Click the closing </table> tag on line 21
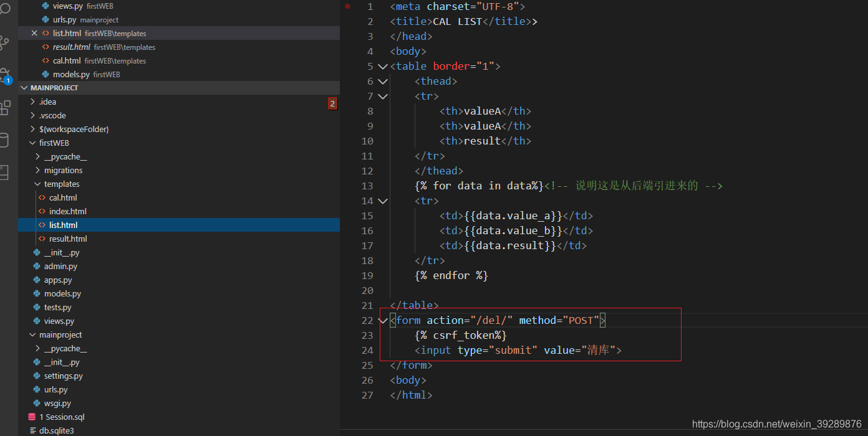The height and width of the screenshot is (436, 868). click(415, 305)
